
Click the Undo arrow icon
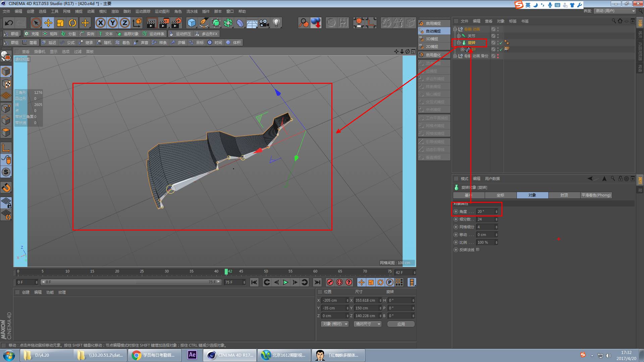click(9, 23)
